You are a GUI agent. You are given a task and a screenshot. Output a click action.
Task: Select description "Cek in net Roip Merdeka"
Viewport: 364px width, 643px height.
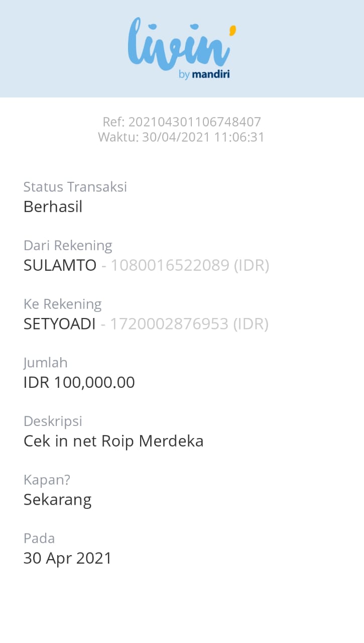coord(113,441)
